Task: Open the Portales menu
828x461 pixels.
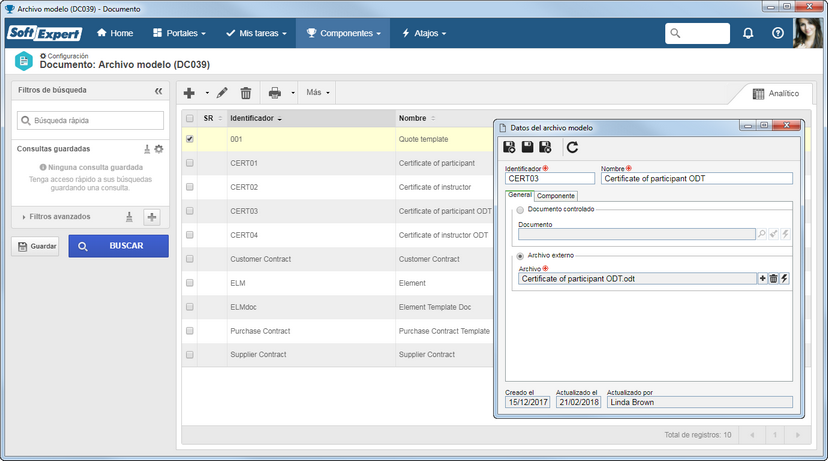Action: [179, 33]
